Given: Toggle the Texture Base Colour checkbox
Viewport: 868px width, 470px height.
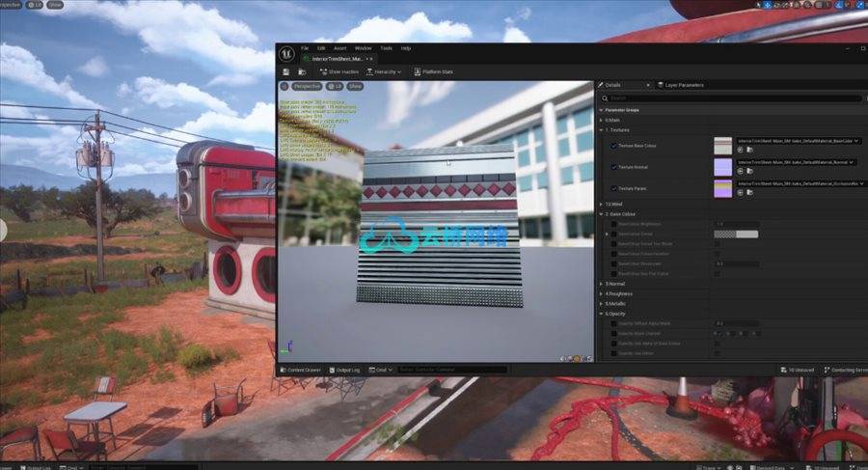Looking at the screenshot, I should pyautogui.click(x=613, y=145).
